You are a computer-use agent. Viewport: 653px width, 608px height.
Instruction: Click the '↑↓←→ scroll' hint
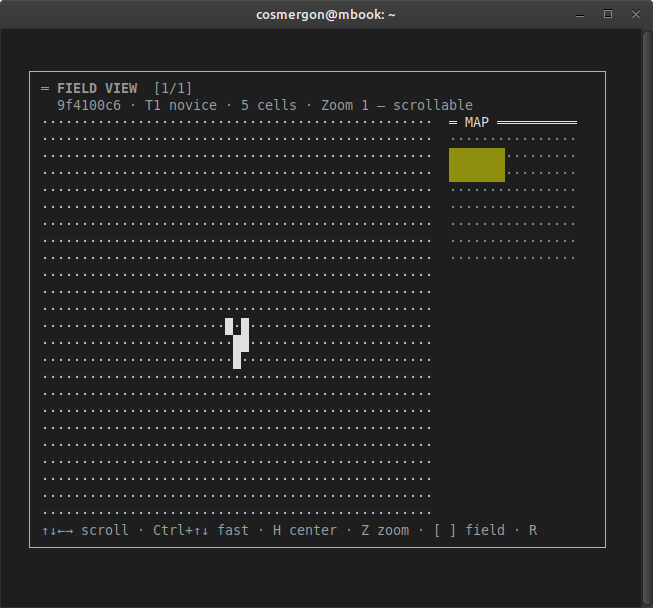coord(85,530)
